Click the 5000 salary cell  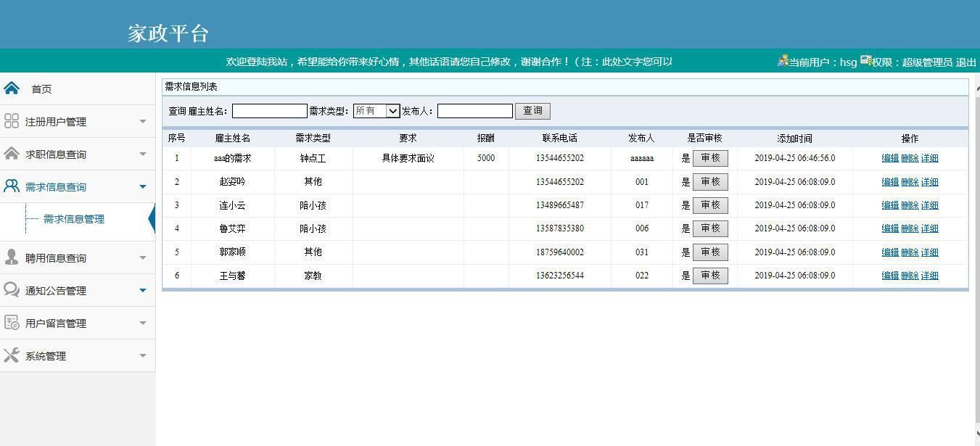(x=486, y=158)
